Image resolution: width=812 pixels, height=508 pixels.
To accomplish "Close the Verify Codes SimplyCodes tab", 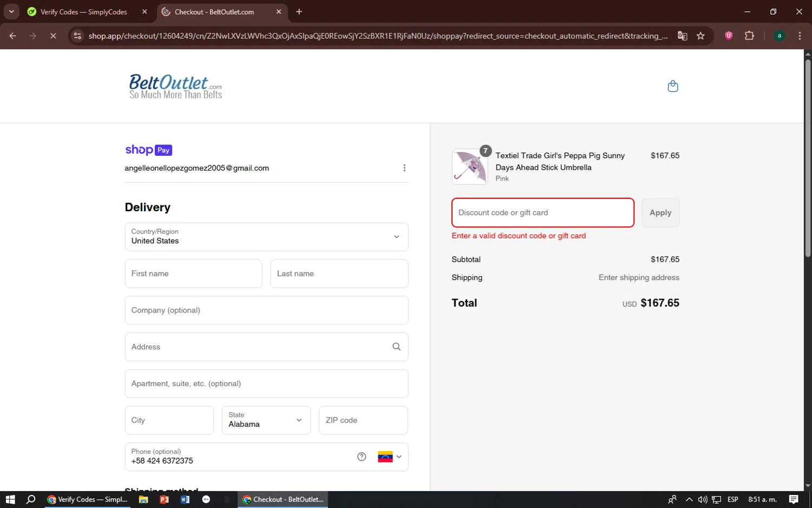I will click(145, 11).
